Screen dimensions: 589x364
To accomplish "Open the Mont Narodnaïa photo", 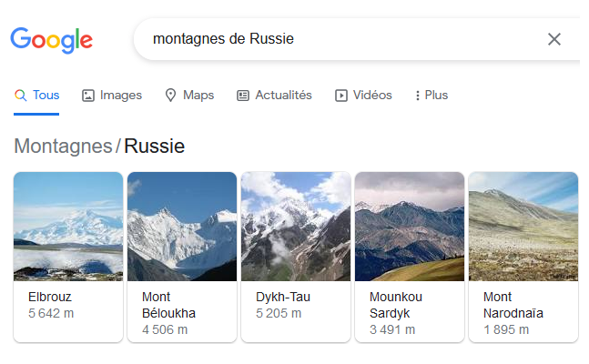I will coord(523,227).
